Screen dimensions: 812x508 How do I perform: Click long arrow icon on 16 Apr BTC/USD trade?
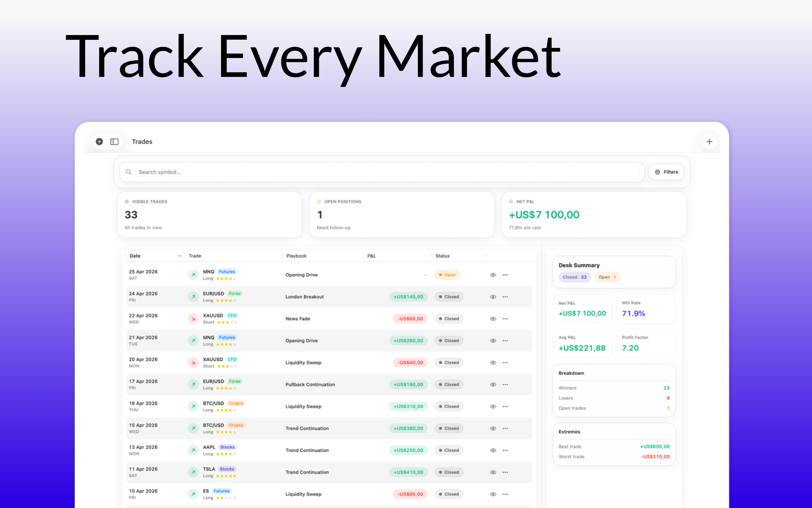click(x=193, y=406)
